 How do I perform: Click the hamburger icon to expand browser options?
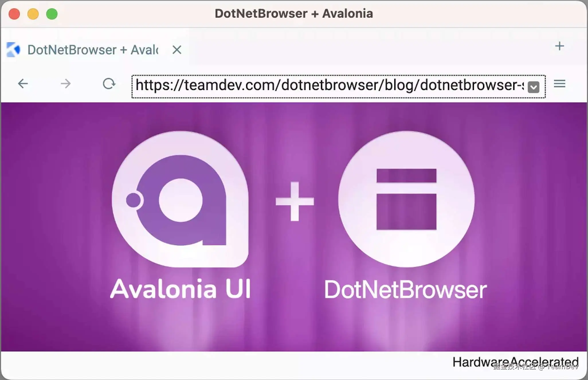click(x=559, y=84)
